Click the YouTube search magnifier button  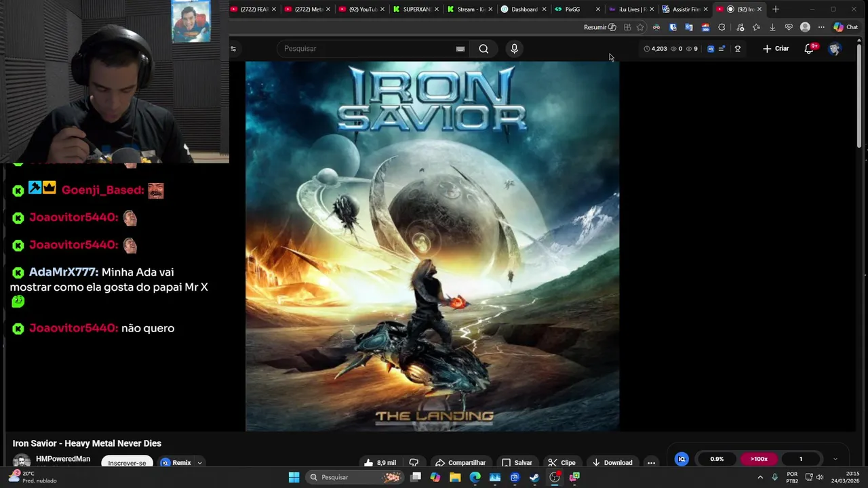[484, 49]
